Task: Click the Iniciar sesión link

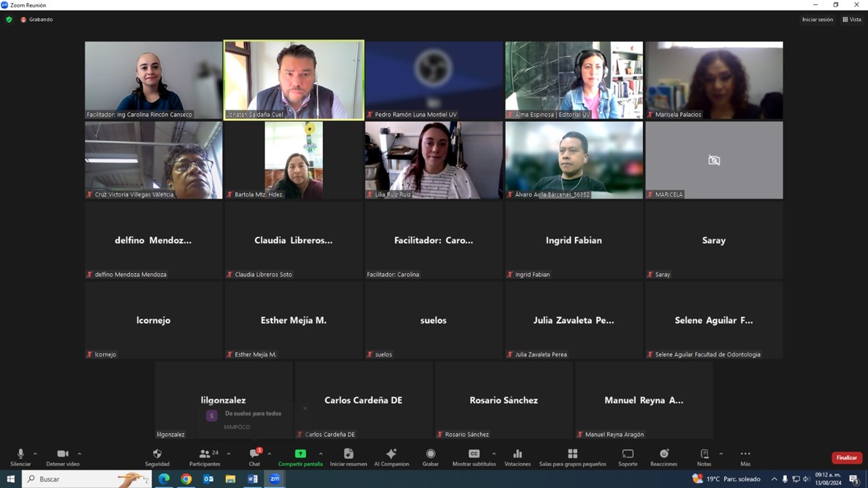Action: coord(817,20)
